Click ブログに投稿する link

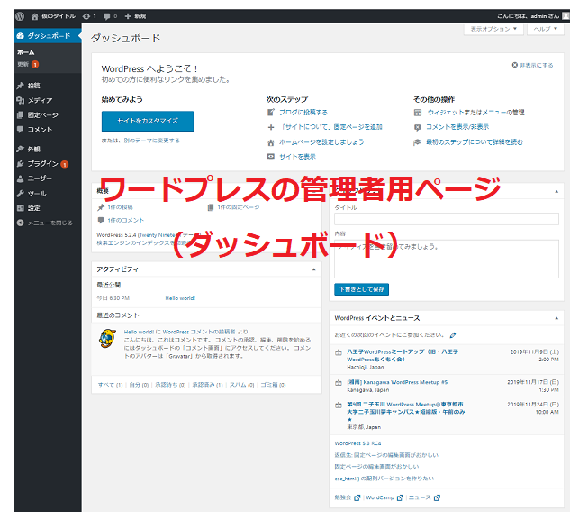point(303,112)
